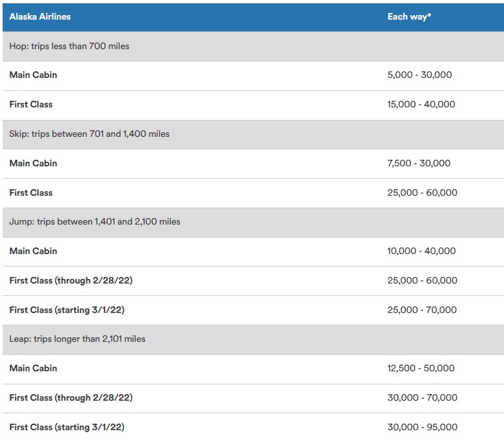
Task: Select the '15,000 - 40,000' miles value
Action: 422,105
